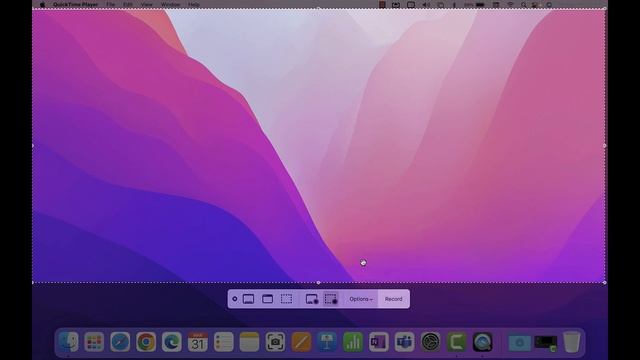Open Calendar showing 31 in the Dock
Image resolution: width=640 pixels, height=360 pixels.
coord(198,342)
